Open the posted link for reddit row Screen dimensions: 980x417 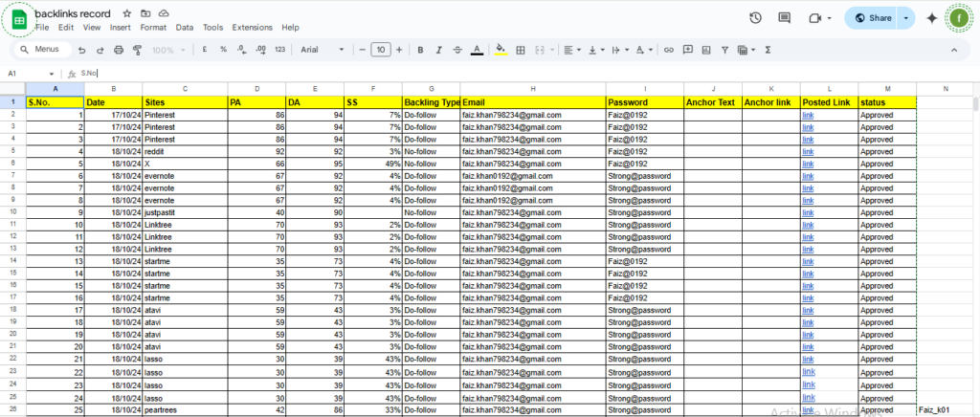coord(808,152)
